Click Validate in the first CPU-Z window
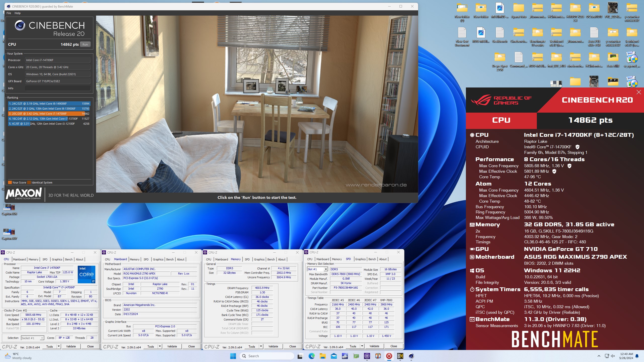Viewport: 644px width, 362px height. (x=71, y=346)
